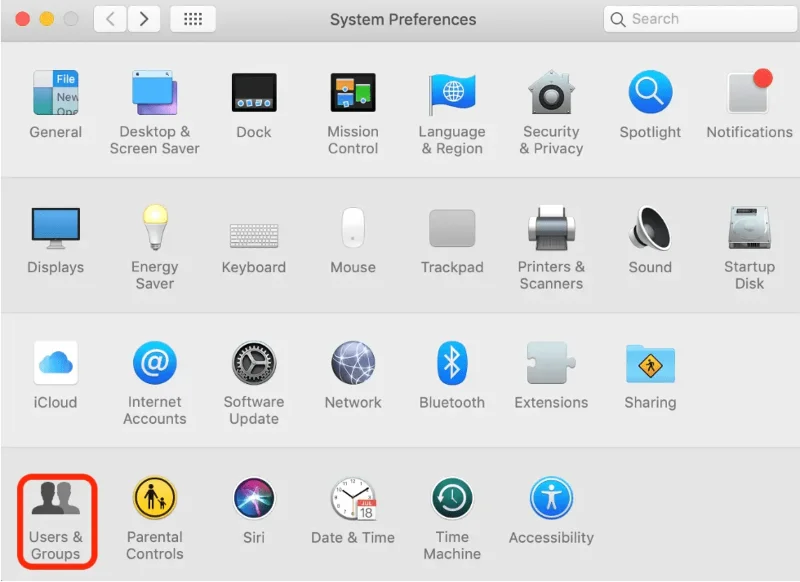Screen dimensions: 800x582
Task: Select the Time Machine icon
Action: pos(452,499)
